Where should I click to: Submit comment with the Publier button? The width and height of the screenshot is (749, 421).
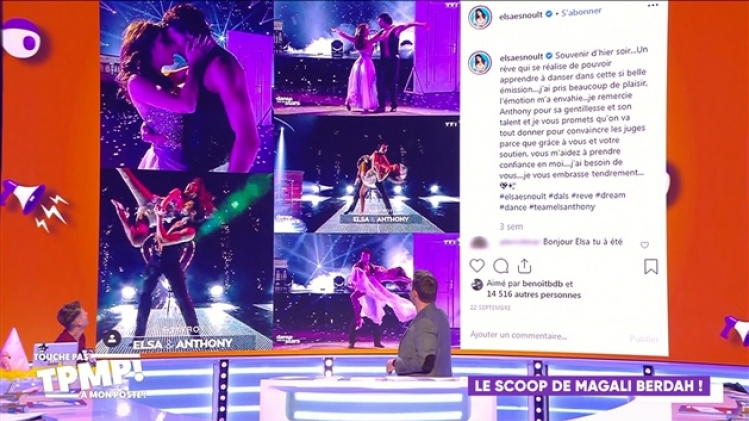(x=644, y=338)
